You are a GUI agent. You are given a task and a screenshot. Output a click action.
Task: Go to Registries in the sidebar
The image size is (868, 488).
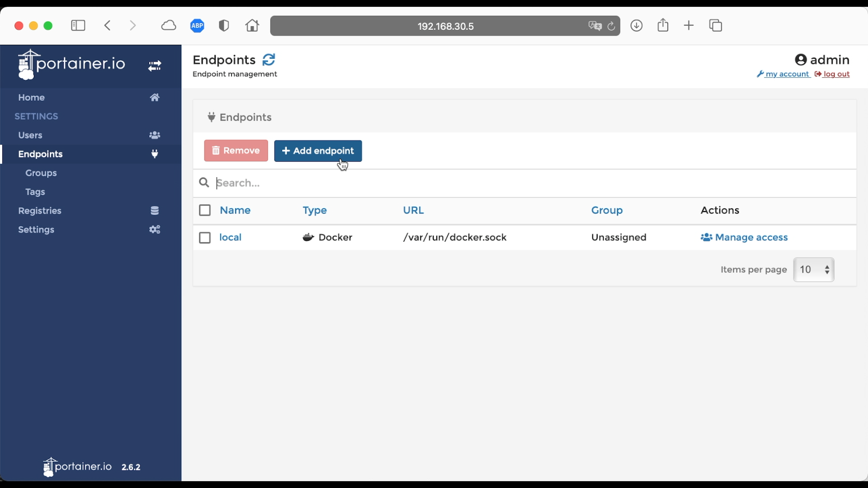[x=40, y=211]
